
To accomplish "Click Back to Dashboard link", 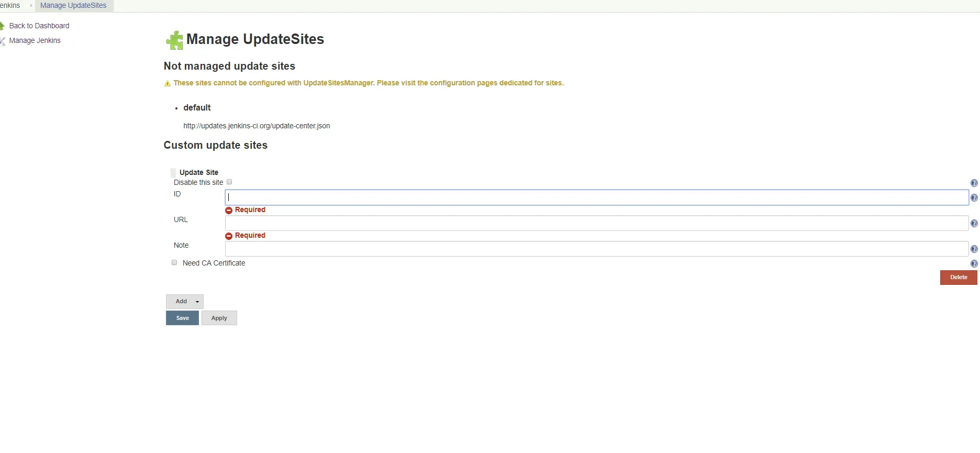I will pyautogui.click(x=39, y=26).
